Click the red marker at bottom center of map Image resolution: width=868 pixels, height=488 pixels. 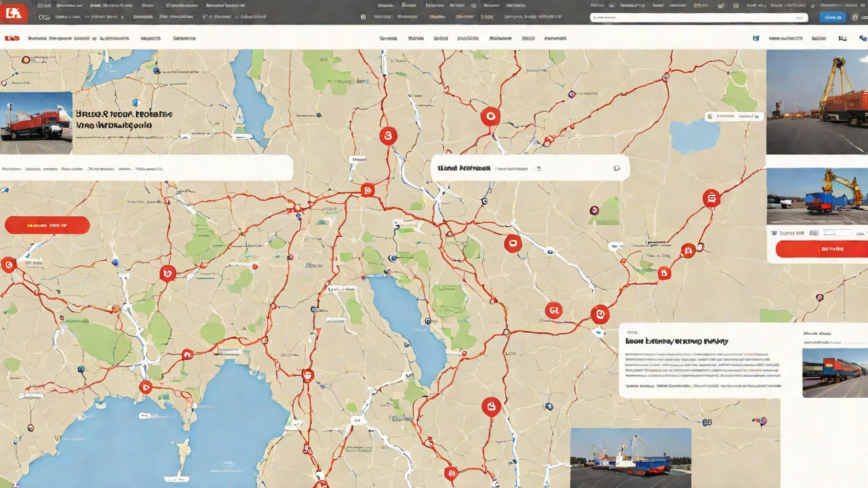point(491,407)
